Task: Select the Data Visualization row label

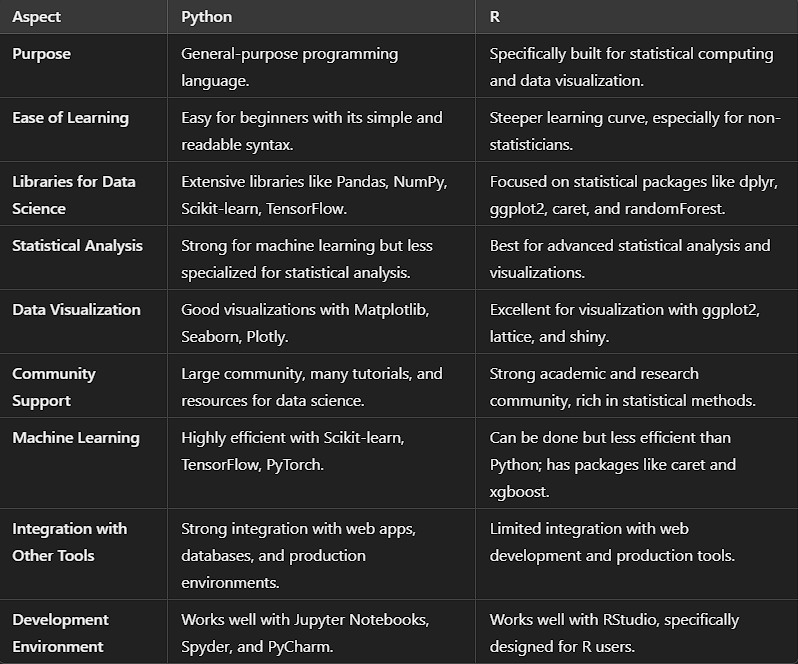Action: click(77, 310)
